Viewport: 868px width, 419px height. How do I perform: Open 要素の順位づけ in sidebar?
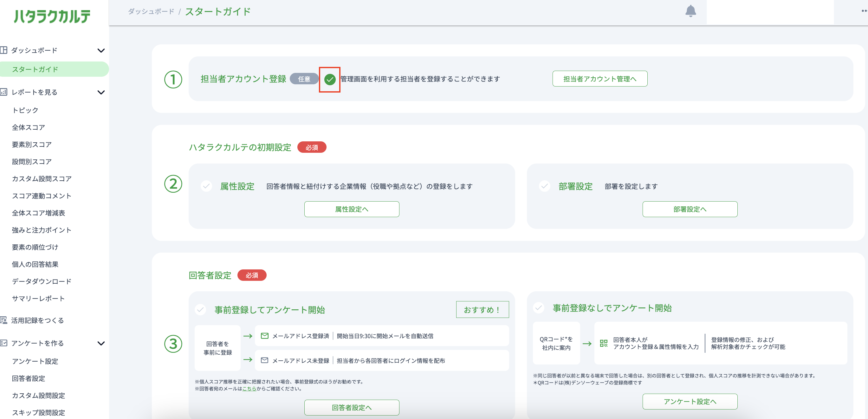(x=35, y=247)
